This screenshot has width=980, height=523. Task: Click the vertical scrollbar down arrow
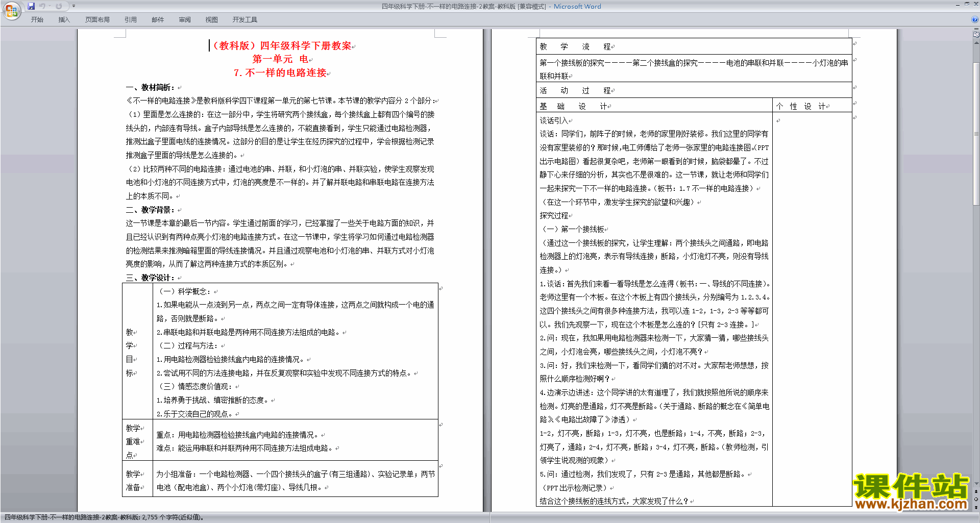(976, 484)
